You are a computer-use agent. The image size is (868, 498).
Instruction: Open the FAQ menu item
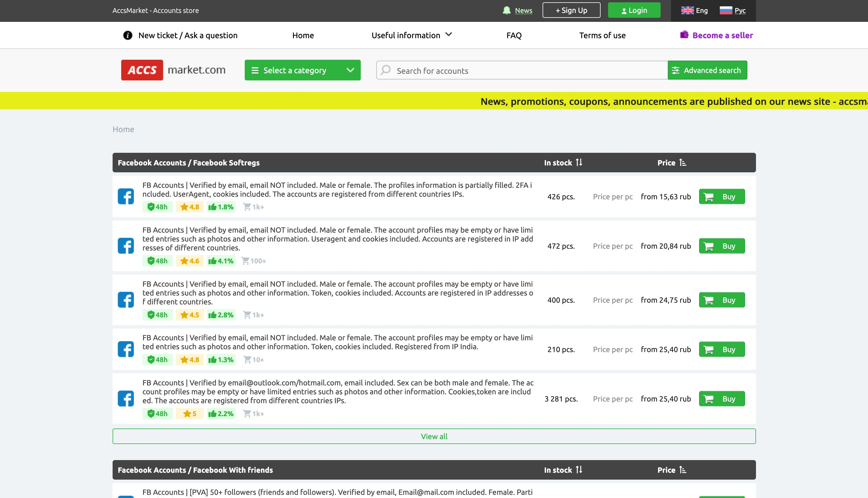coord(514,35)
